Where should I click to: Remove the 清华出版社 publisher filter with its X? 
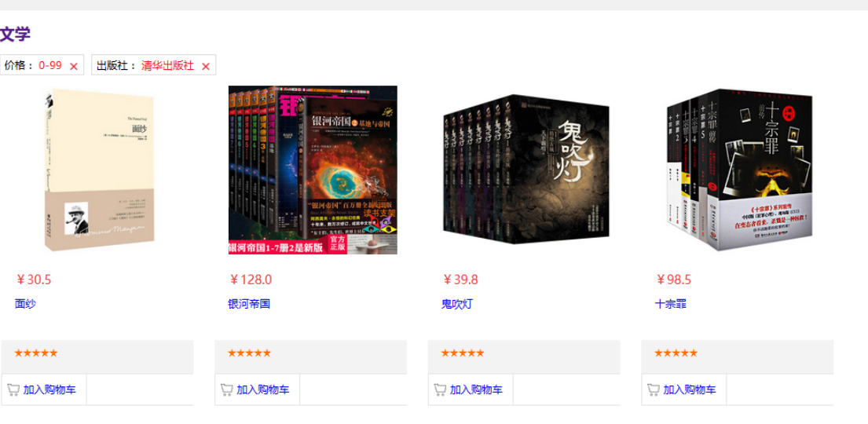coord(206,67)
